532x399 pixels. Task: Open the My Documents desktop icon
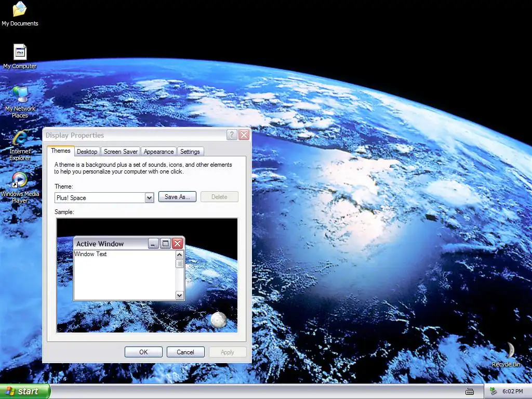[x=20, y=14]
